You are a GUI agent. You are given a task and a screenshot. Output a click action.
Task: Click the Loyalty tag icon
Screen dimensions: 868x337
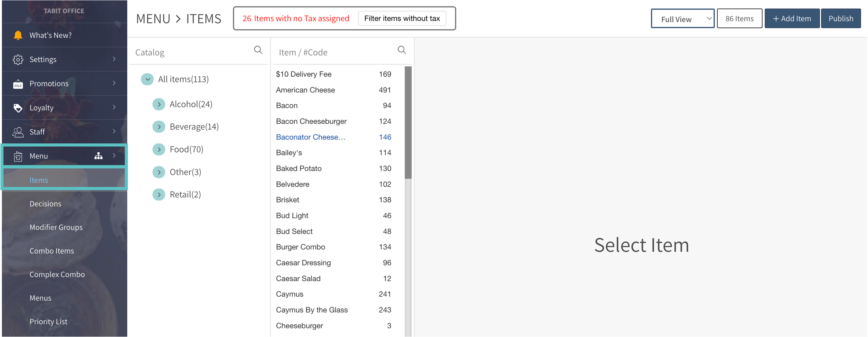[x=18, y=108]
